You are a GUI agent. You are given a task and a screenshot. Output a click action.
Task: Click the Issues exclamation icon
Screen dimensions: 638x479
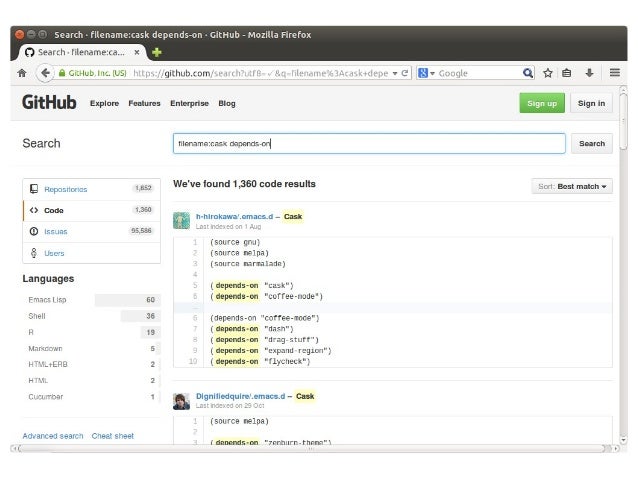tap(34, 231)
